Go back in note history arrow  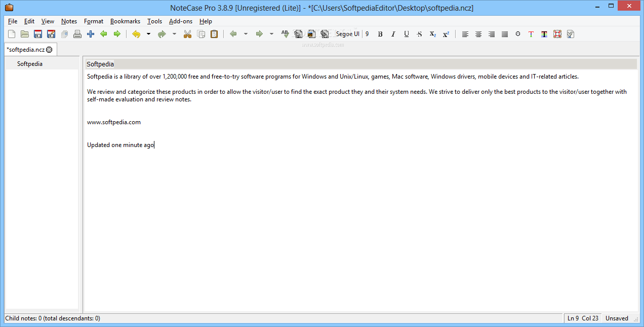(233, 34)
